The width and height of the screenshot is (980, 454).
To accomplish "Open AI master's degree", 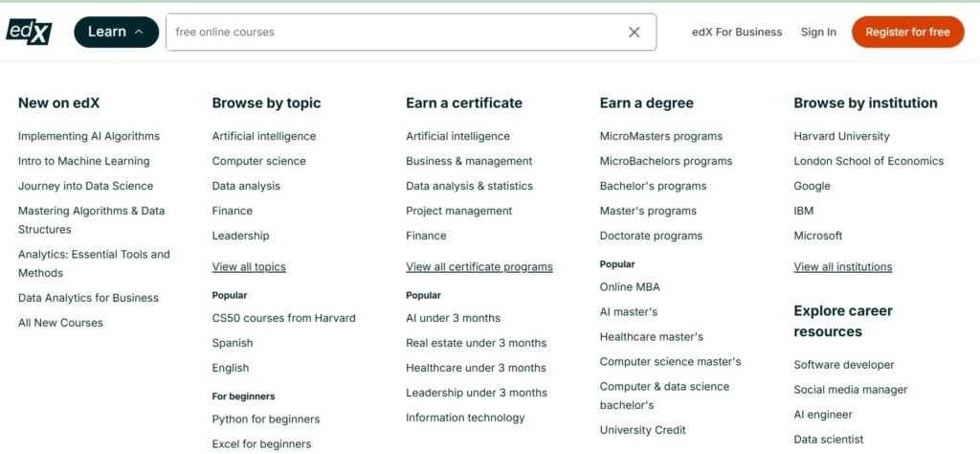I will [x=629, y=311].
